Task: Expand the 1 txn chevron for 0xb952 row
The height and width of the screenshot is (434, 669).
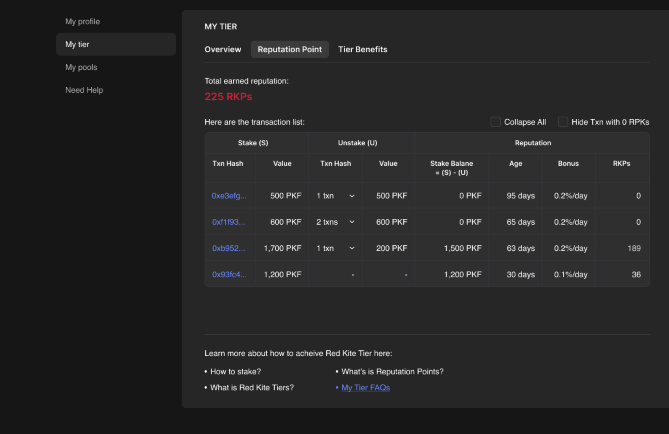Action: (x=352, y=248)
